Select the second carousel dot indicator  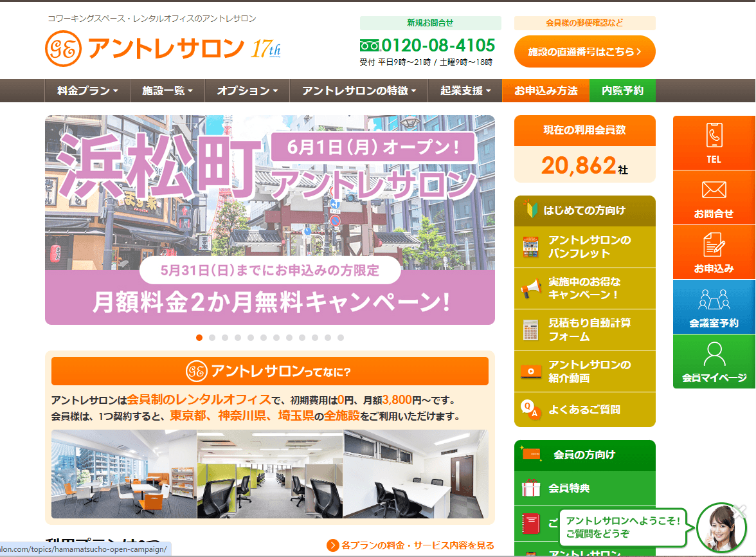(212, 338)
